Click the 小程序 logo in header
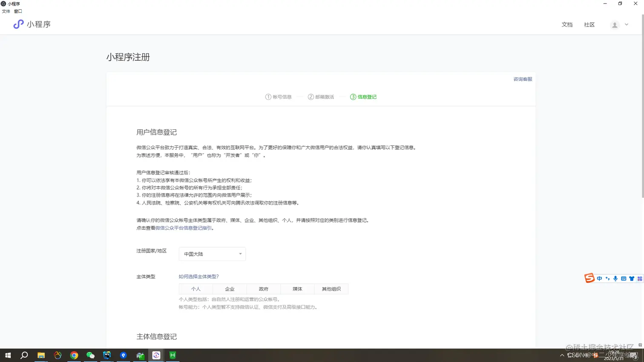 (32, 24)
